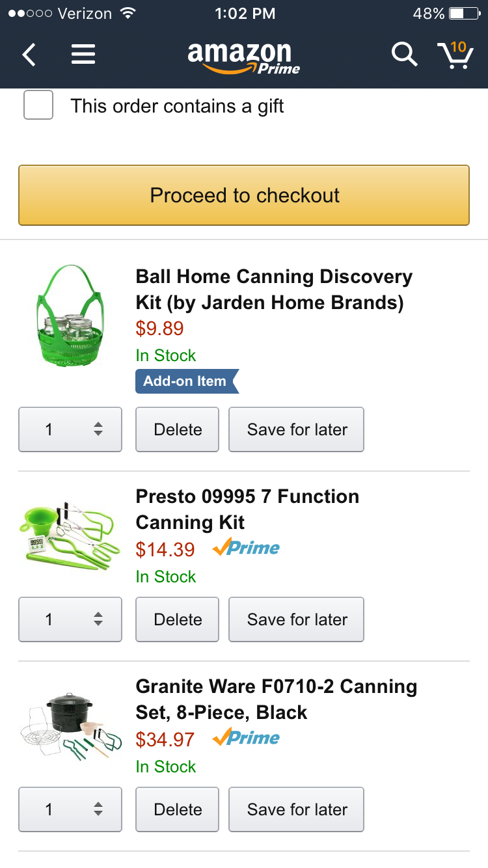Open Presto 09995 Canning Kit title link

pos(247,509)
